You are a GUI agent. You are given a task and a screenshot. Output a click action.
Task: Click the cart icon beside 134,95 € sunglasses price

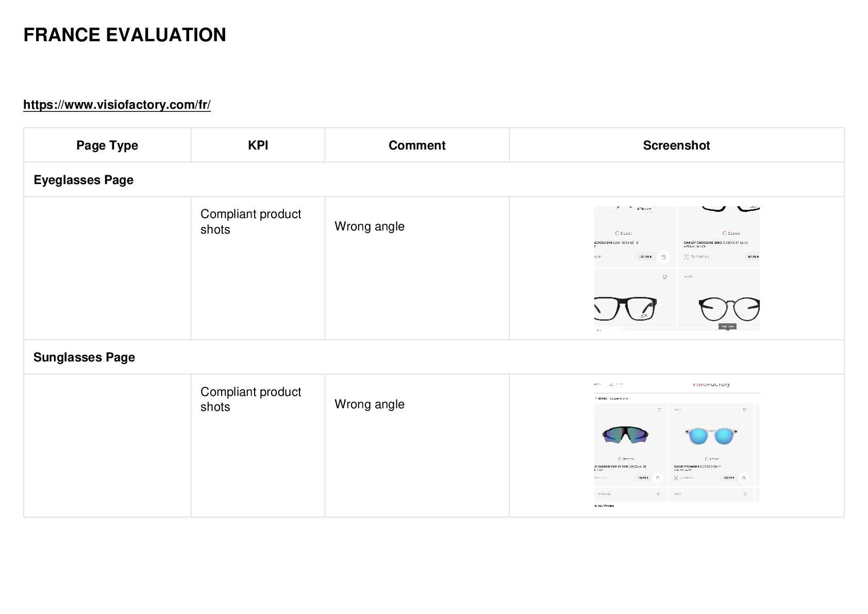658,478
